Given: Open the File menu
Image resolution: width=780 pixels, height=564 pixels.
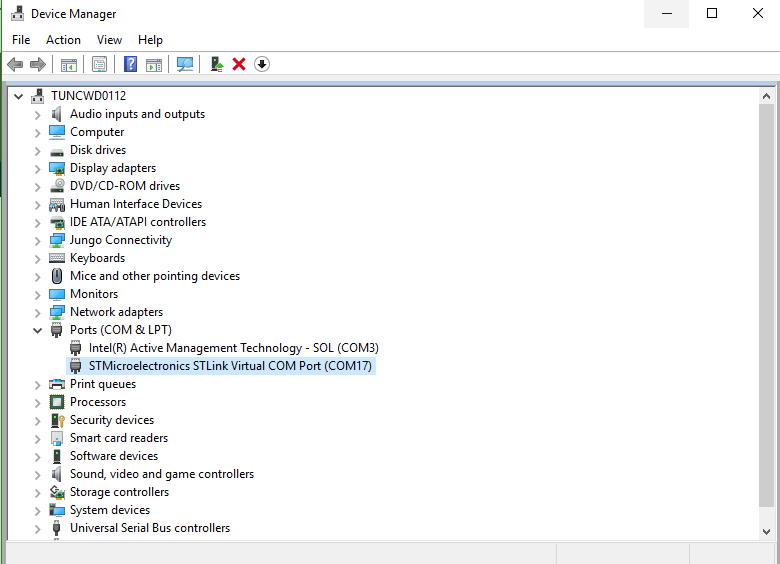Looking at the screenshot, I should click(x=21, y=40).
